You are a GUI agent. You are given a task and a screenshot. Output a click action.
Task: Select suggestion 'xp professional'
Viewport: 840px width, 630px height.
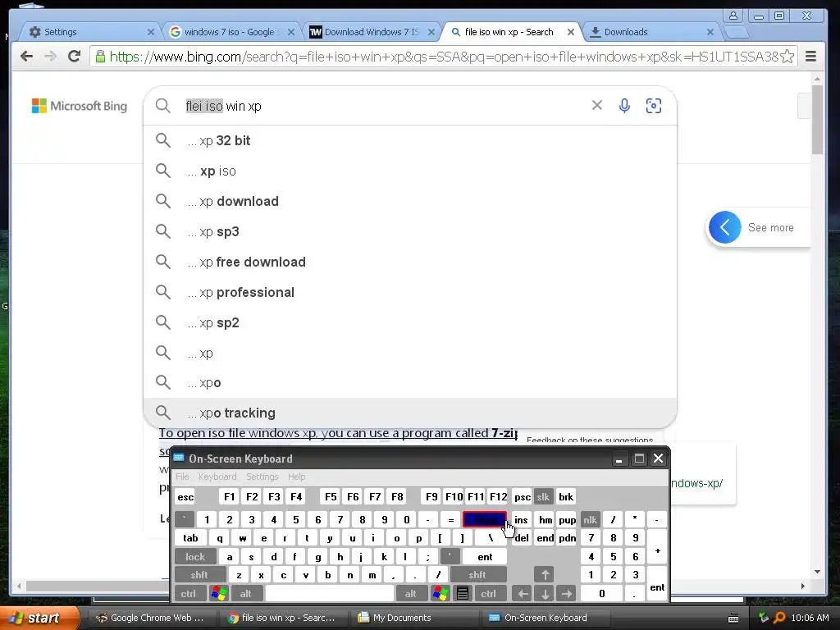point(410,293)
